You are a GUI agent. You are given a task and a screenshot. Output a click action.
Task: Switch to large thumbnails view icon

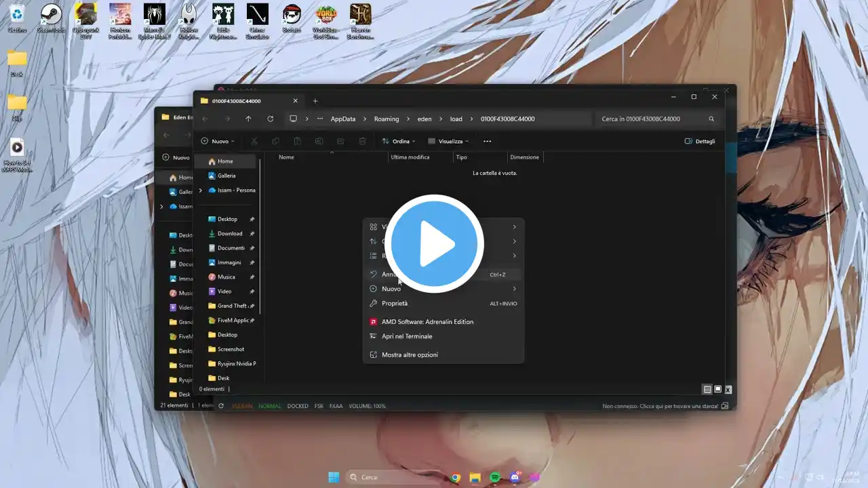(x=717, y=389)
